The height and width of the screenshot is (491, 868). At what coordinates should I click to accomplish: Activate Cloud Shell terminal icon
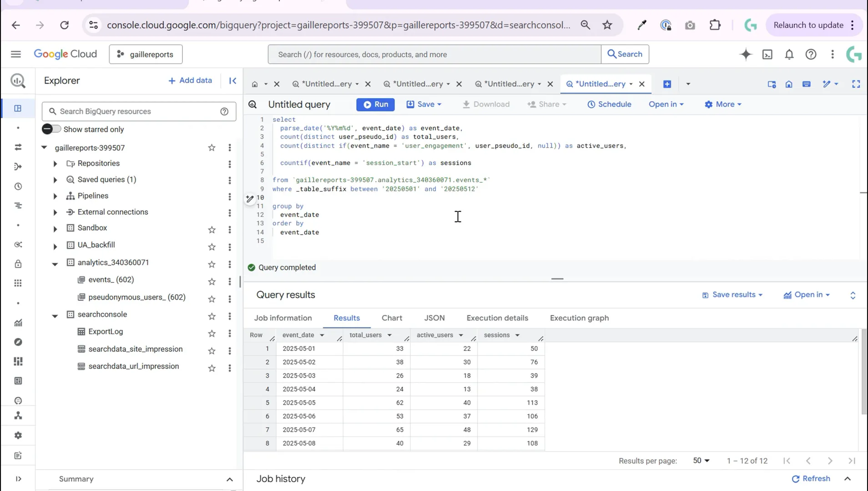(767, 54)
